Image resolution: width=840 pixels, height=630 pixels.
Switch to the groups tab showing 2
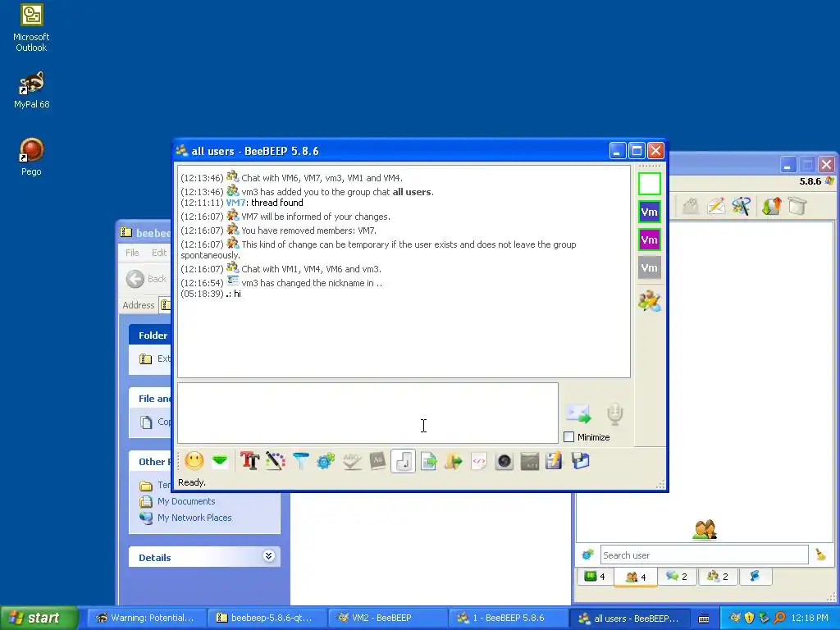click(x=718, y=577)
